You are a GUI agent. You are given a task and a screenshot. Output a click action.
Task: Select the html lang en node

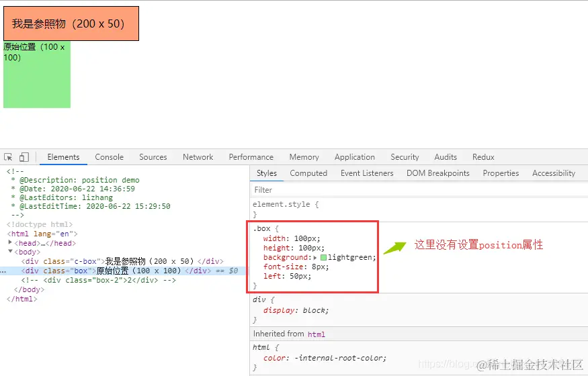[x=42, y=234]
